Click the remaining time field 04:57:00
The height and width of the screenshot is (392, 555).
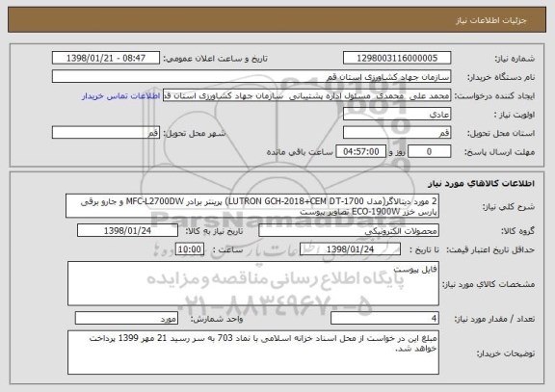point(360,152)
